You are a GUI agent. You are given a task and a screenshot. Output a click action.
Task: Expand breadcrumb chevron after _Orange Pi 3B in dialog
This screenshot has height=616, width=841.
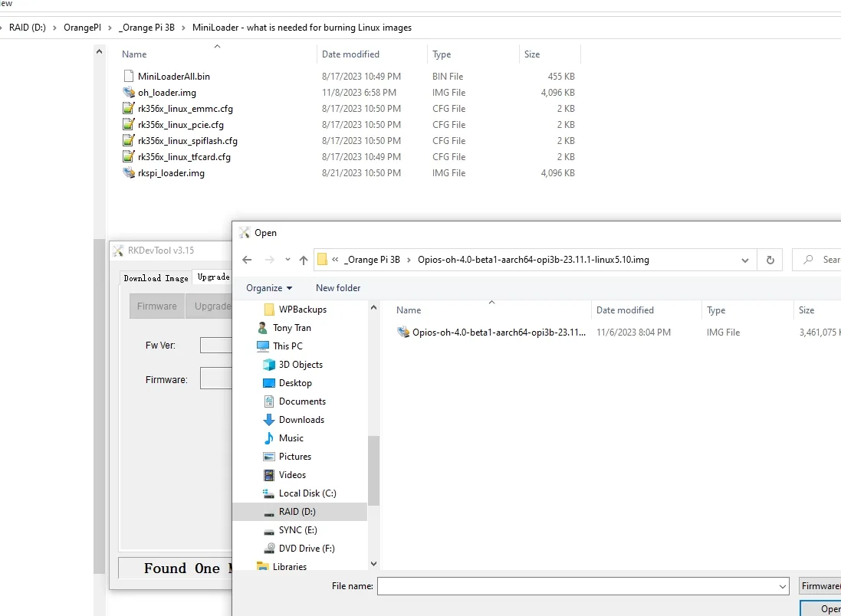pos(409,260)
